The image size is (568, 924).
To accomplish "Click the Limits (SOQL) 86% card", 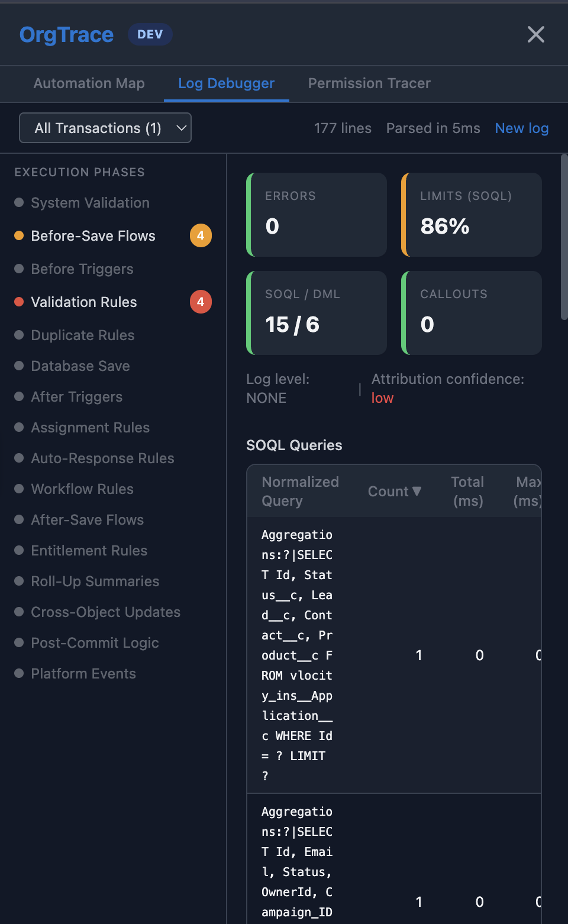I will click(472, 215).
